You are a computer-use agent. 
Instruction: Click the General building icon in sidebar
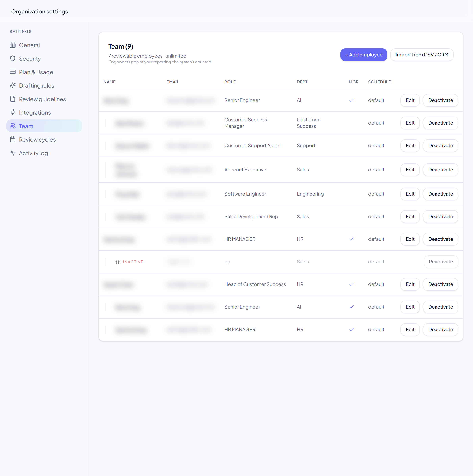12,45
